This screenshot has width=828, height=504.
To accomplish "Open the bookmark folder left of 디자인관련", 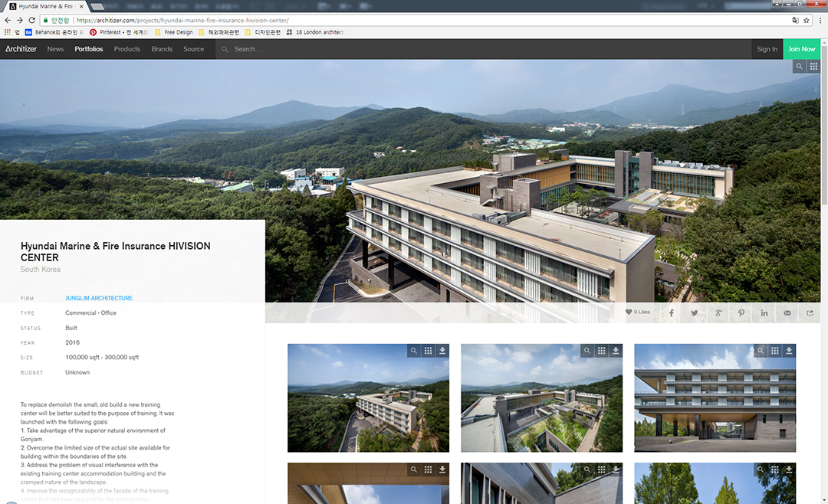I will coord(219,32).
